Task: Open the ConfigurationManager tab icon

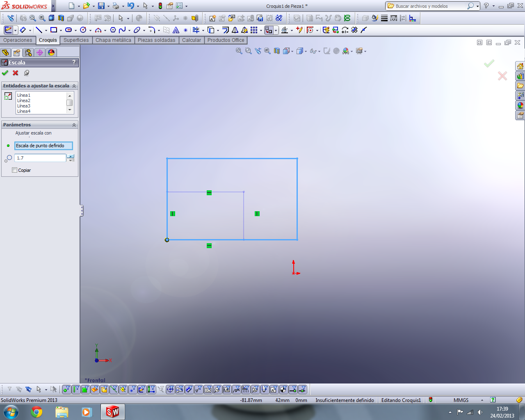Action: [28, 52]
